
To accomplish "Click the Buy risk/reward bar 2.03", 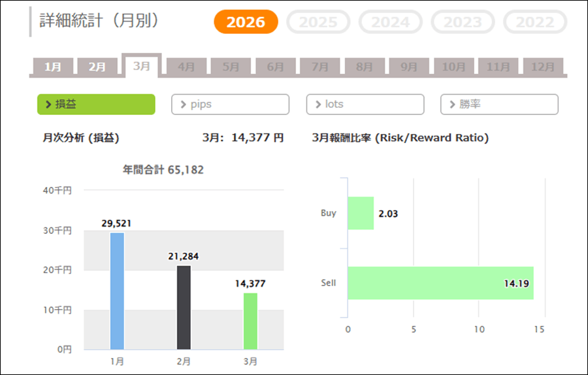I will click(361, 213).
